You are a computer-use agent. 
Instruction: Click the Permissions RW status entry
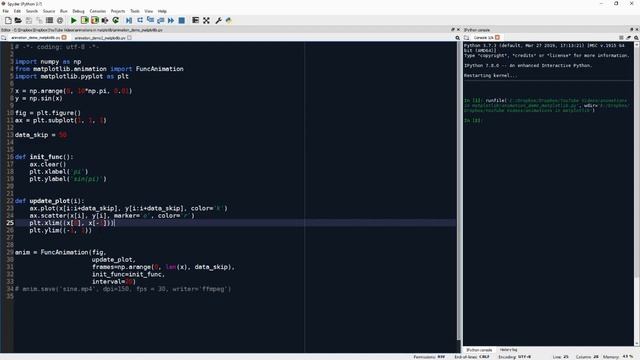click(x=429, y=357)
